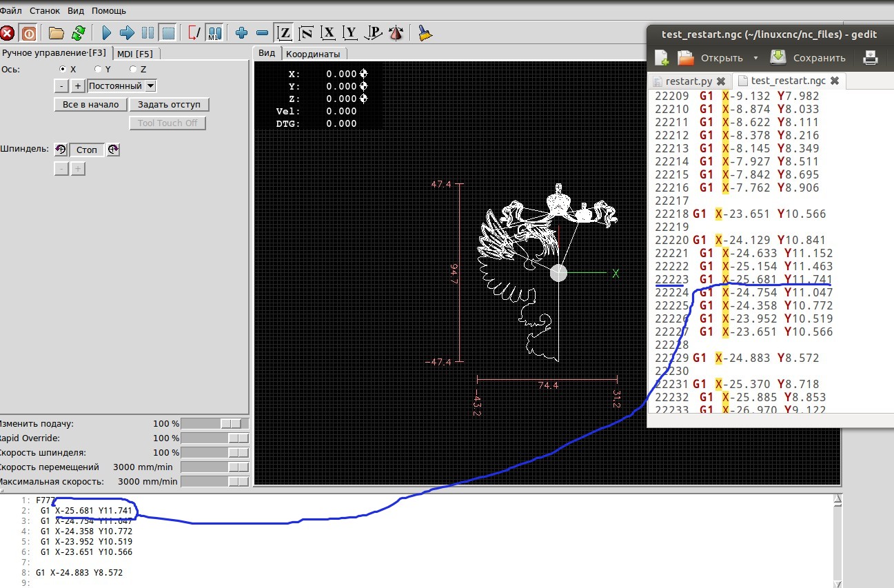The image size is (894, 588).
Task: Click G-code line 8 X-24.883 Y8.572
Action: pyautogui.click(x=79, y=573)
